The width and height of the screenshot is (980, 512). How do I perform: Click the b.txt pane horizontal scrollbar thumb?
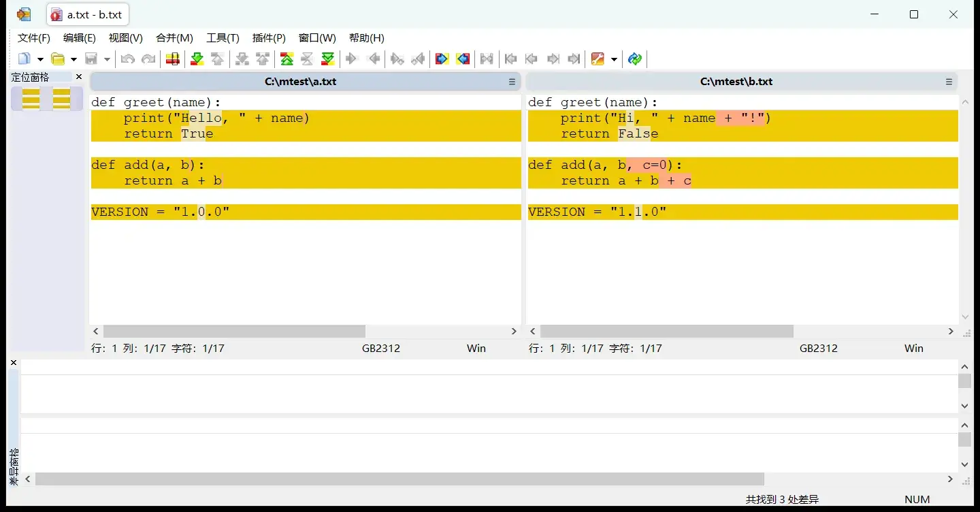667,332
